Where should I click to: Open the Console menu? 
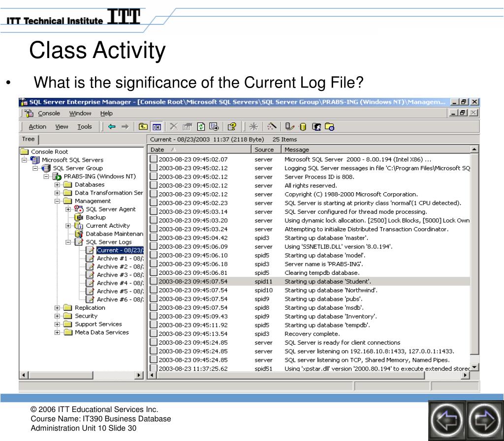(49, 113)
